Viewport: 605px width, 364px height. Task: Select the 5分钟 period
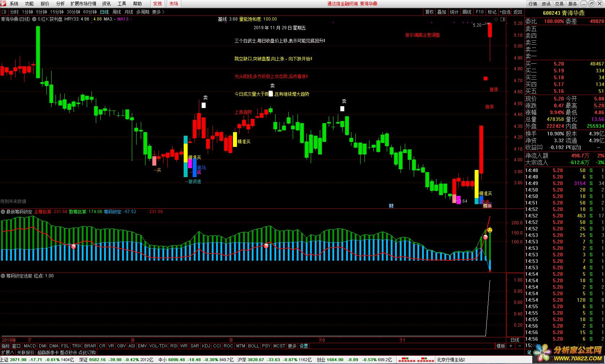(x=41, y=12)
